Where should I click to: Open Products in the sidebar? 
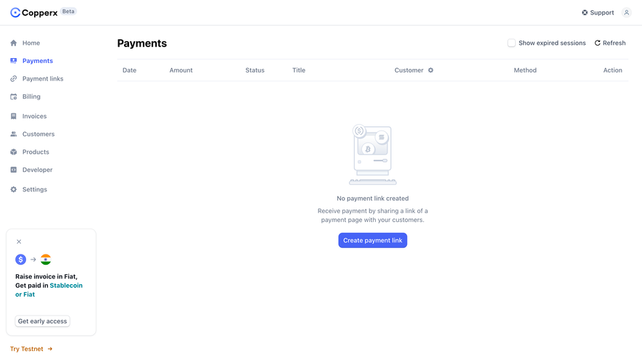click(x=36, y=152)
